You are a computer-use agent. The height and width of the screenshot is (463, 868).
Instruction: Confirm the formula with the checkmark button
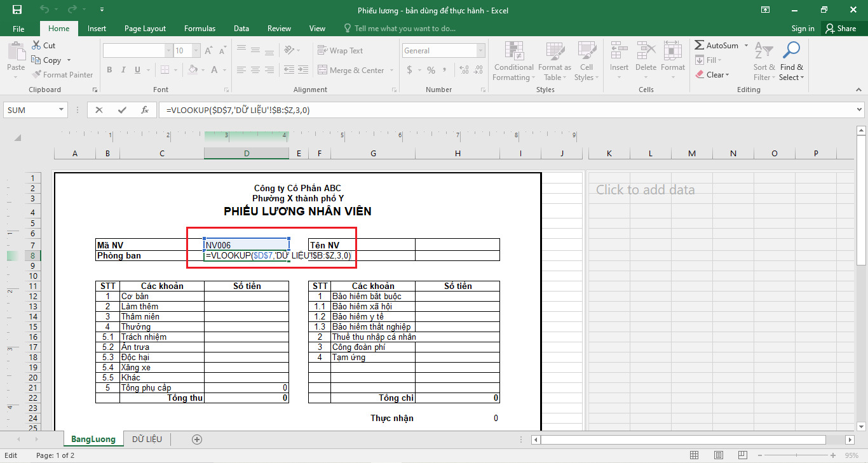point(122,110)
